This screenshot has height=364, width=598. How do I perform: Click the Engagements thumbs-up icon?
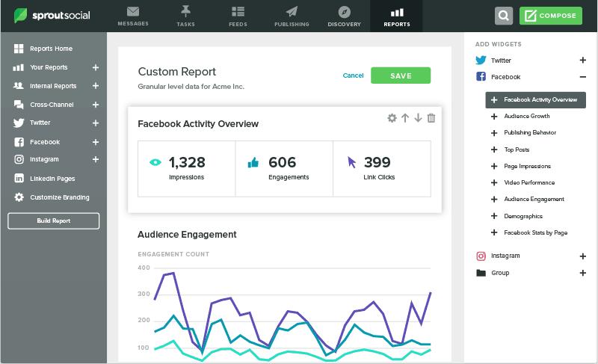click(x=253, y=161)
